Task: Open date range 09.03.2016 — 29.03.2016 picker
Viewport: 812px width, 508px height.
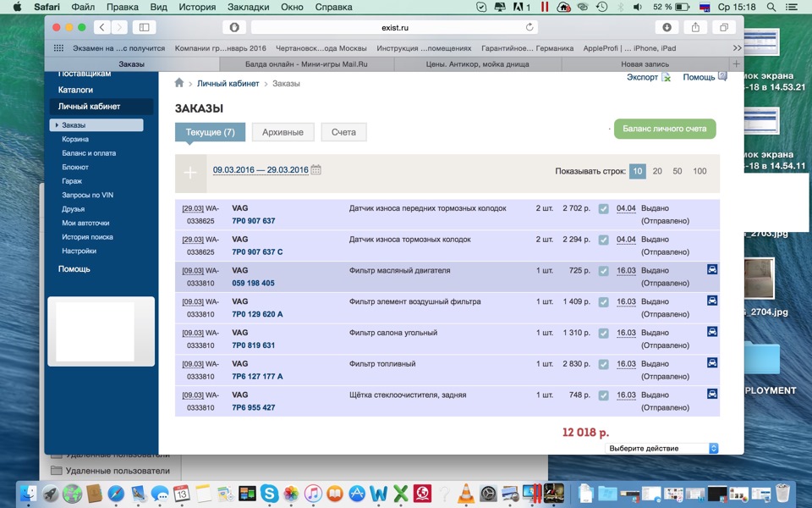Action: 261,169
